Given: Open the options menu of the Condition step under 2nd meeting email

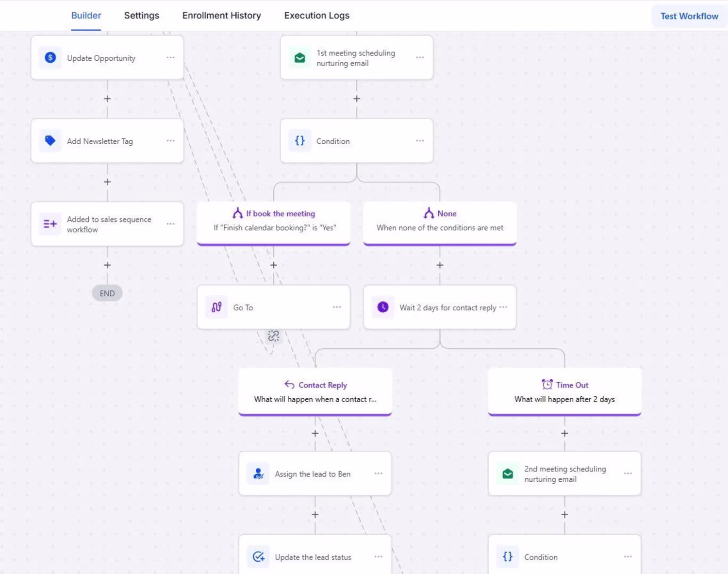Looking at the screenshot, I should 628,557.
